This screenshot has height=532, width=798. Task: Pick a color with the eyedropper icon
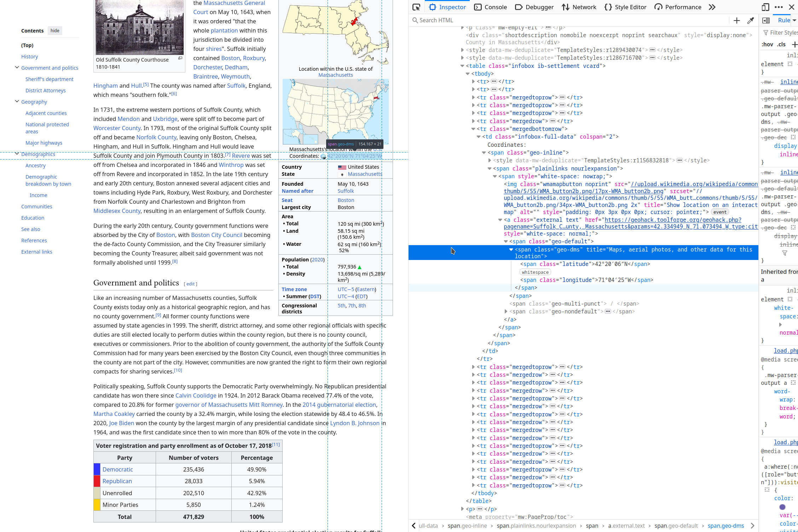point(750,21)
